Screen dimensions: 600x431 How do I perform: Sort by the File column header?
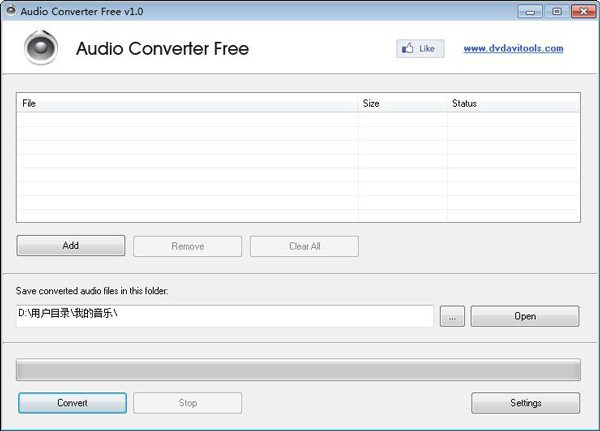point(188,103)
